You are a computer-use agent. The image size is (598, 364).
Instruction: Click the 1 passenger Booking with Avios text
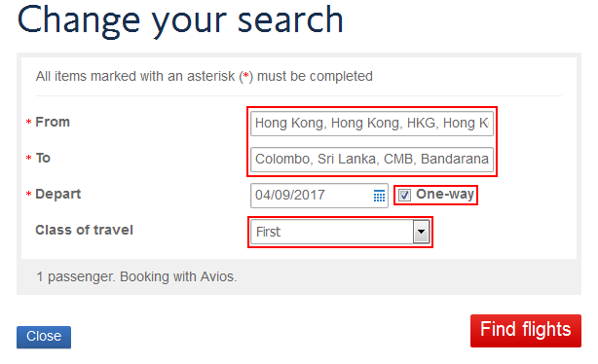click(x=136, y=276)
